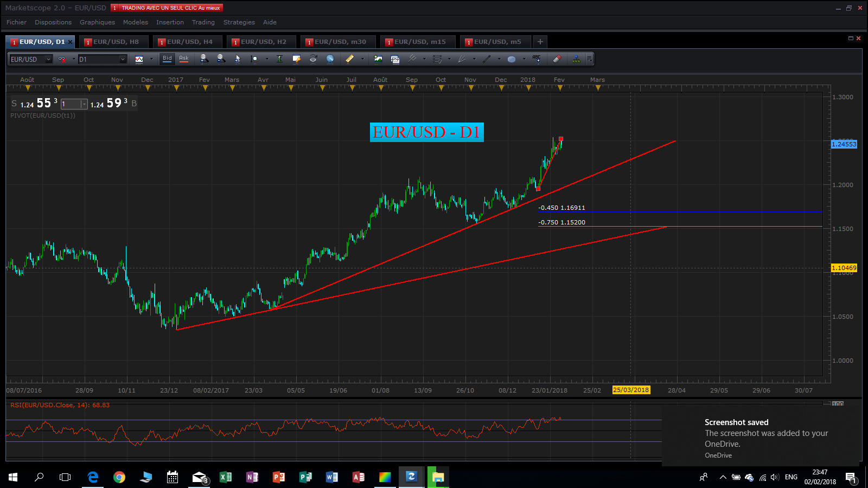This screenshot has width=868, height=488.
Task: Select the ellipse shape tool
Action: [512, 59]
